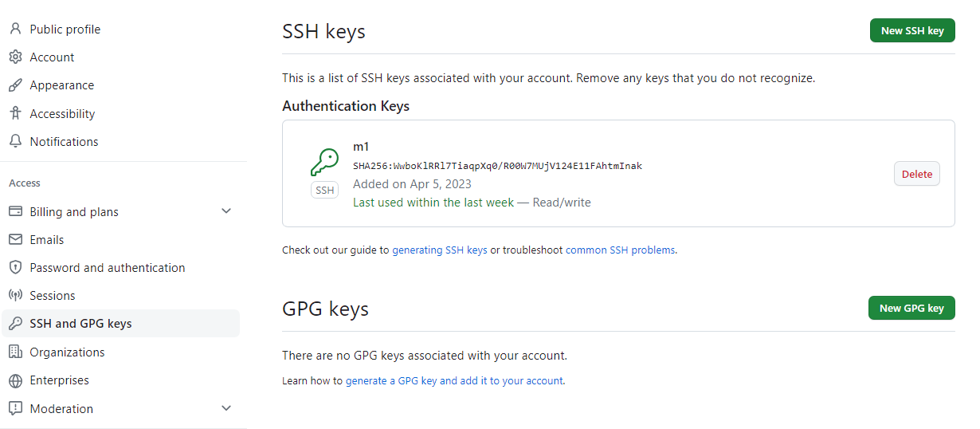980x429 pixels.
Task: Click the New GPG key button
Action: tap(911, 308)
